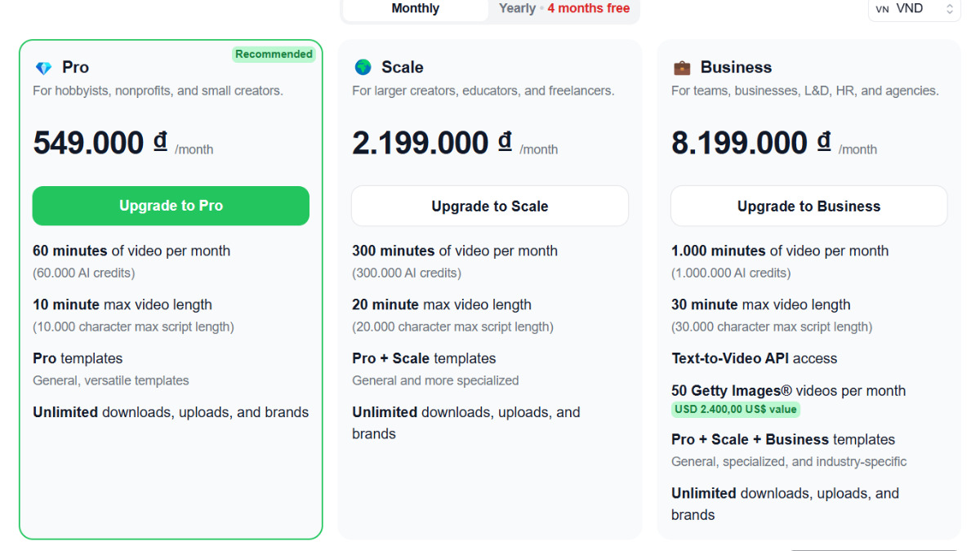Click "For larger creators, educators, and freelancers."

(483, 91)
